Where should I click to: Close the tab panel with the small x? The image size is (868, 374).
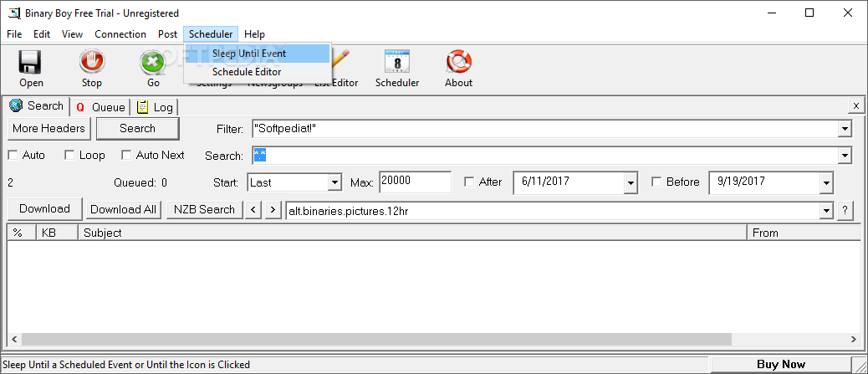[855, 105]
